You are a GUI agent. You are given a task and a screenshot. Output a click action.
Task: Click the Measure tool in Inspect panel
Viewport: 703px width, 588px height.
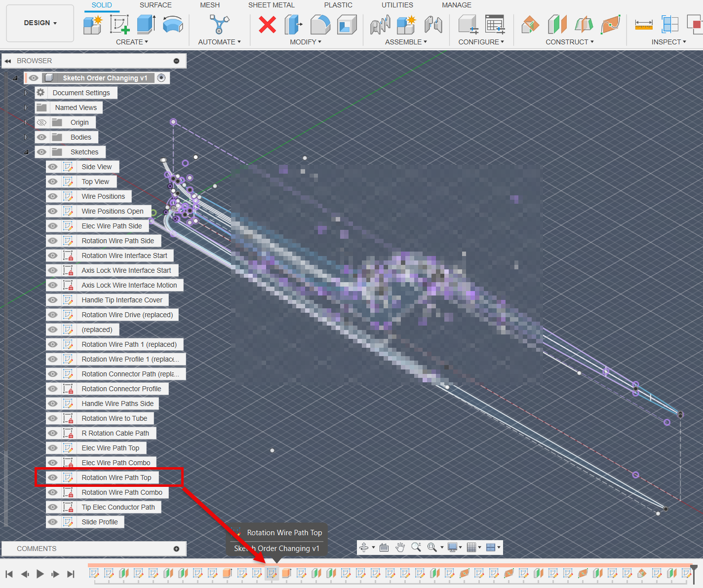point(643,25)
